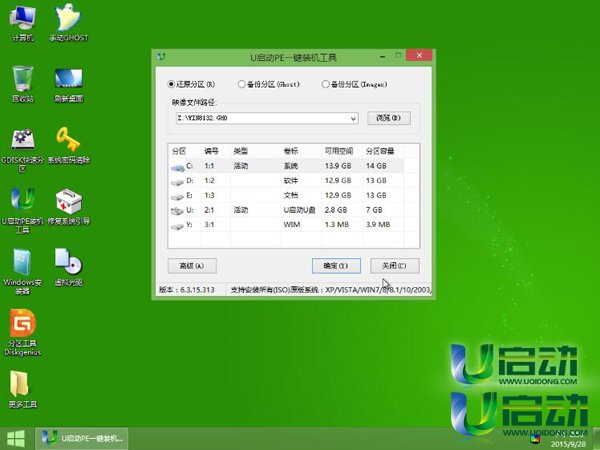Image resolution: width=600 pixels, height=450 pixels.
Task: Click the U启动PE一键装机 taskbar item
Action: (82, 438)
